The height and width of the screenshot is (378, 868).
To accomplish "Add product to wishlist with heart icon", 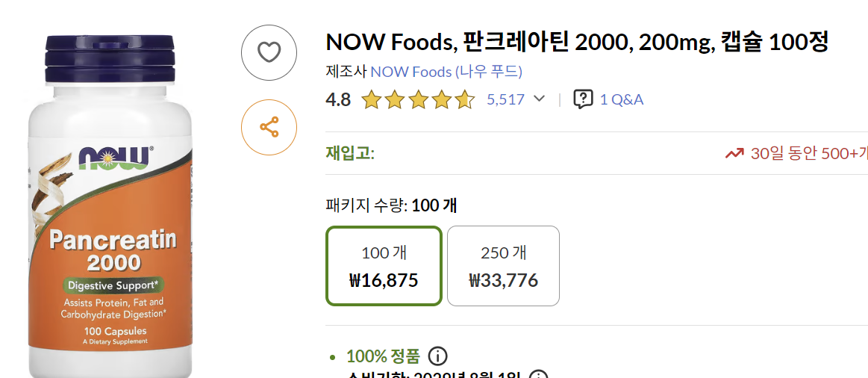I will (x=269, y=52).
